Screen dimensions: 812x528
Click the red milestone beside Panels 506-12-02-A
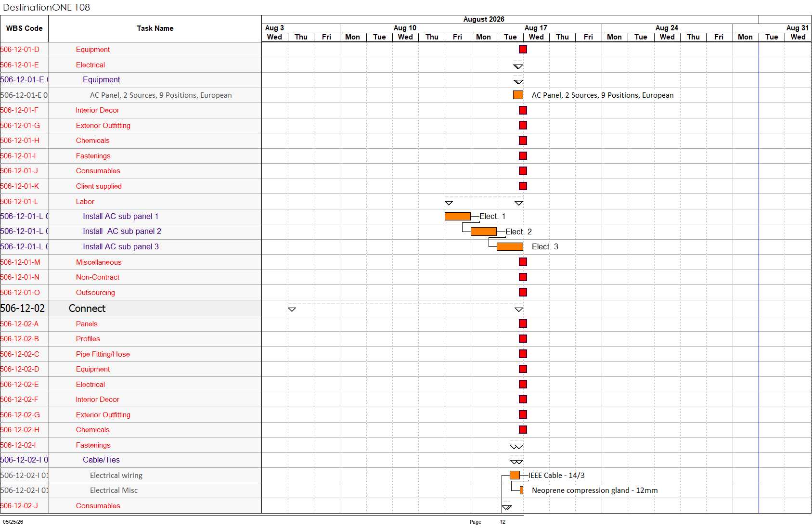coord(523,323)
